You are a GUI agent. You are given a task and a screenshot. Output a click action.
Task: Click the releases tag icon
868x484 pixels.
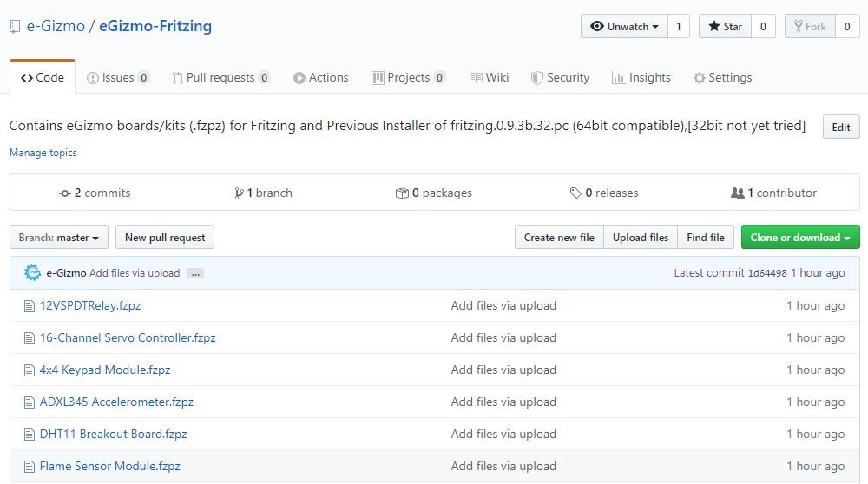pos(575,193)
